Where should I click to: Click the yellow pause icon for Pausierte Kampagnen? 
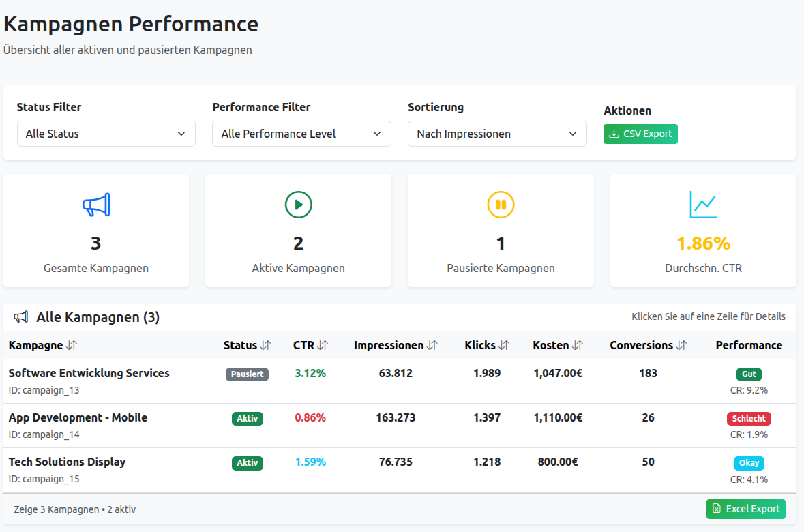click(501, 205)
